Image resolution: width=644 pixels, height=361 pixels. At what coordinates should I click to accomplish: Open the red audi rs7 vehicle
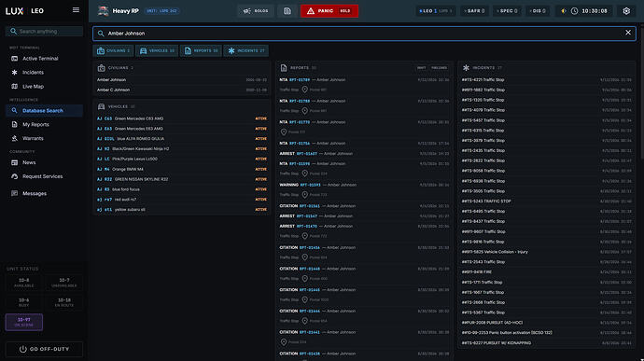(x=182, y=200)
